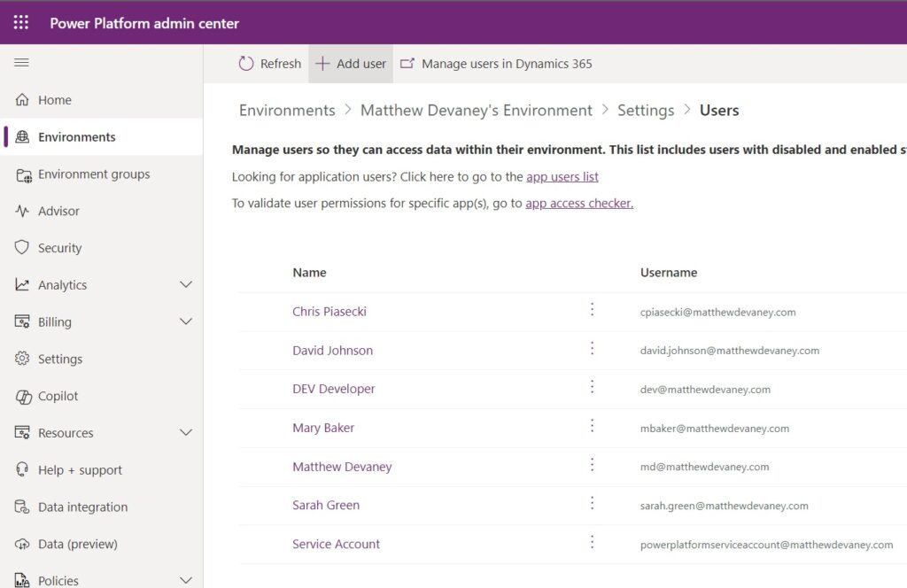The width and height of the screenshot is (907, 588).
Task: Open Help + support page
Action: coord(102,470)
